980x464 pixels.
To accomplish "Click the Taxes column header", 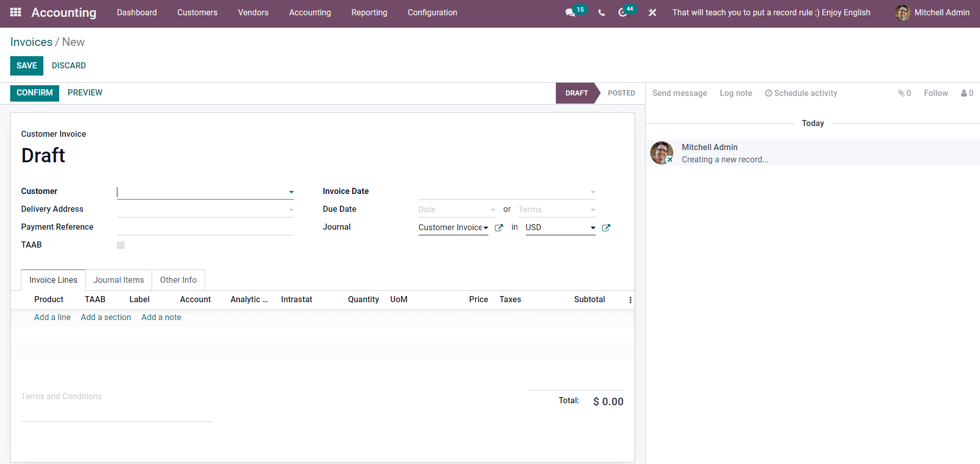I will tap(510, 300).
